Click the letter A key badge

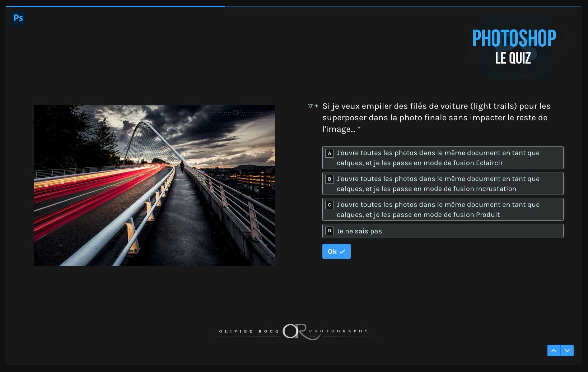(329, 153)
